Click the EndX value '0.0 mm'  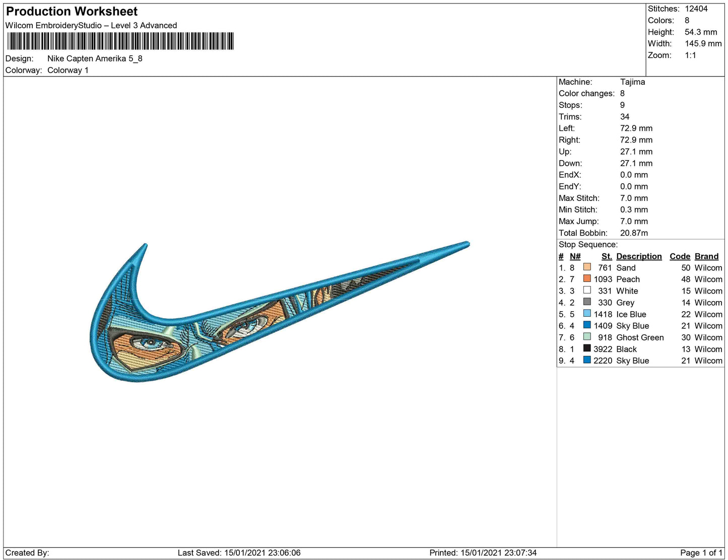click(634, 174)
